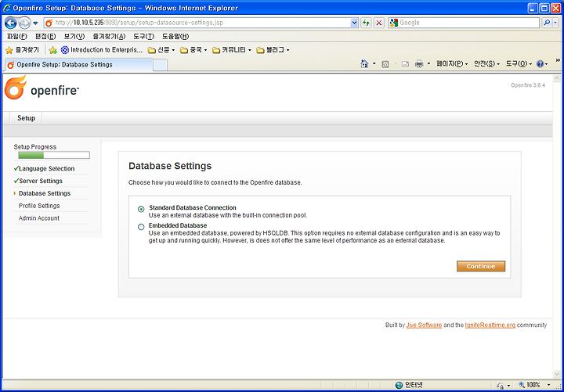Click the Stop loading X icon
564x392 pixels.
point(379,23)
